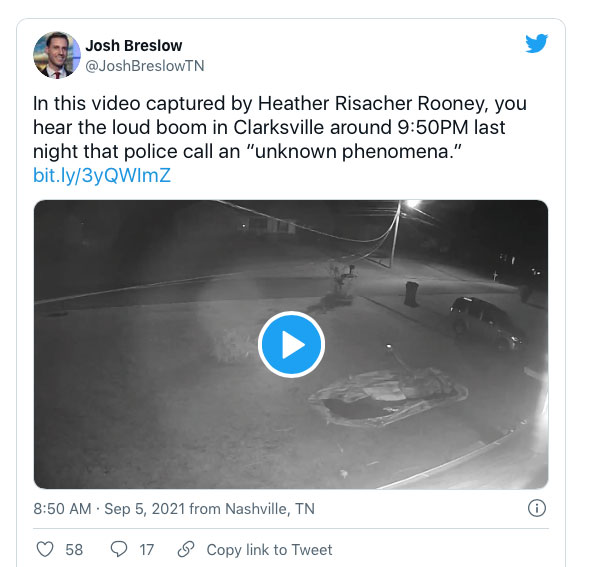Open the @JoshBreslowTN handle
The image size is (590, 567).
(x=145, y=66)
